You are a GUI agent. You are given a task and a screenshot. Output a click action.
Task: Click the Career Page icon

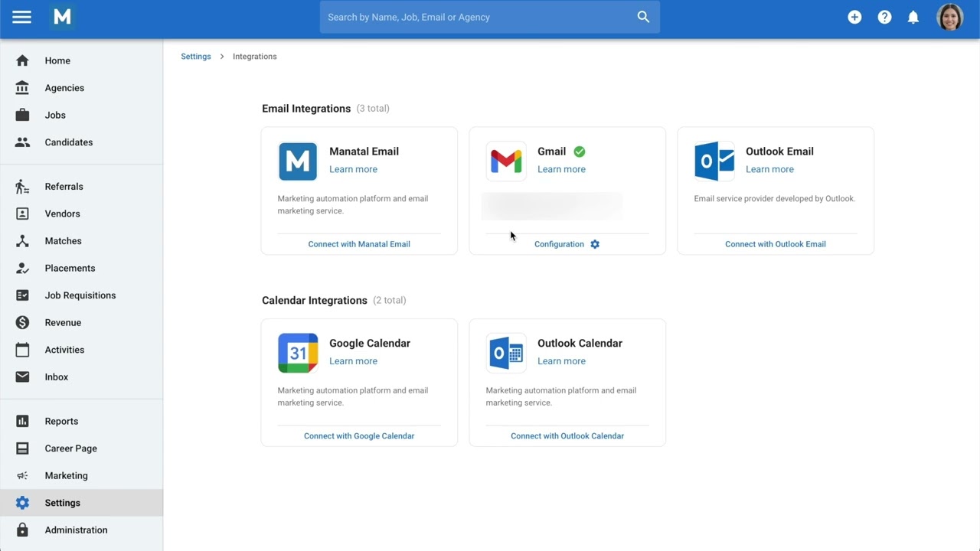tap(22, 448)
